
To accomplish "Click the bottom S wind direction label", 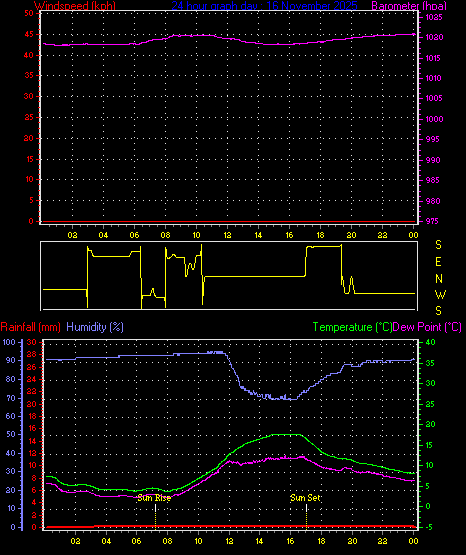I will click(438, 311).
